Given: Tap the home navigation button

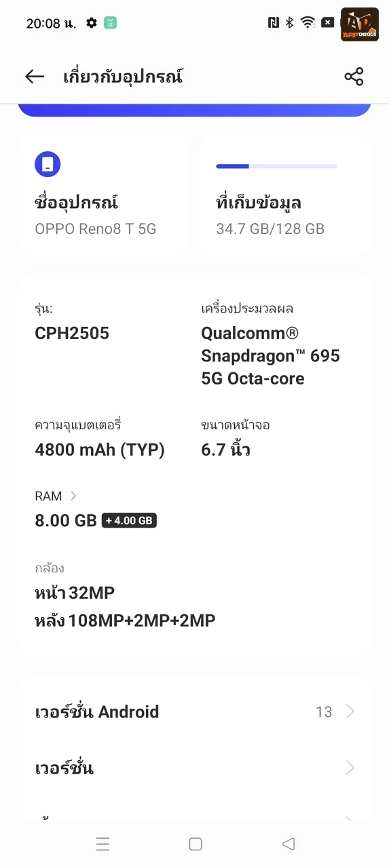Looking at the screenshot, I should pos(196,844).
